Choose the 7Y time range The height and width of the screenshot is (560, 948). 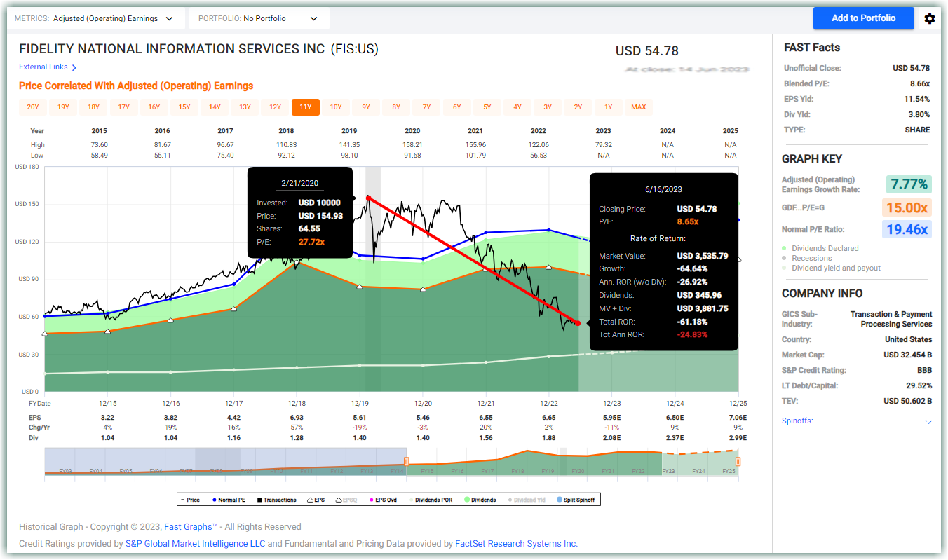coord(426,107)
